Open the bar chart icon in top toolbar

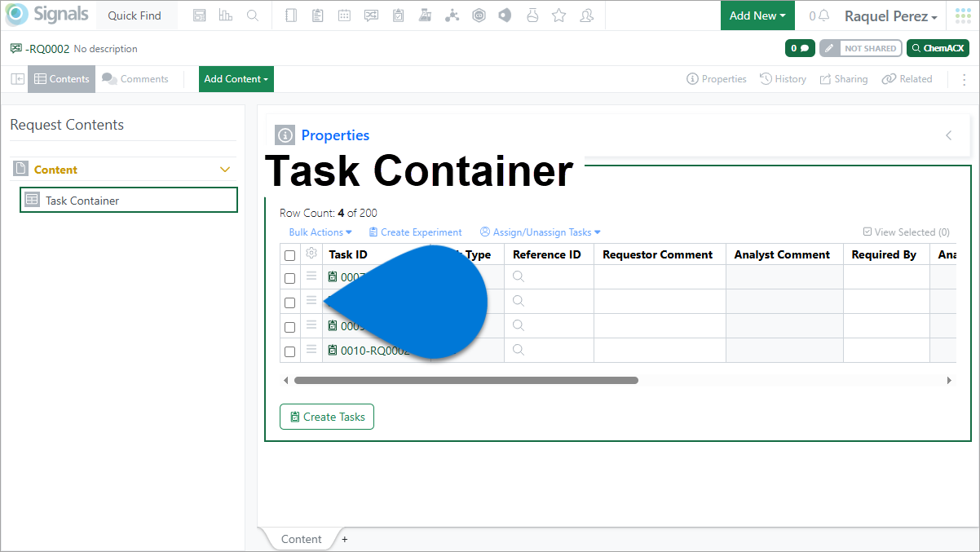[x=226, y=15]
